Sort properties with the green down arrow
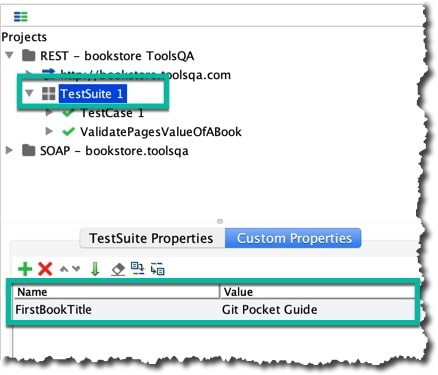The height and width of the screenshot is (375, 438). coord(95,269)
